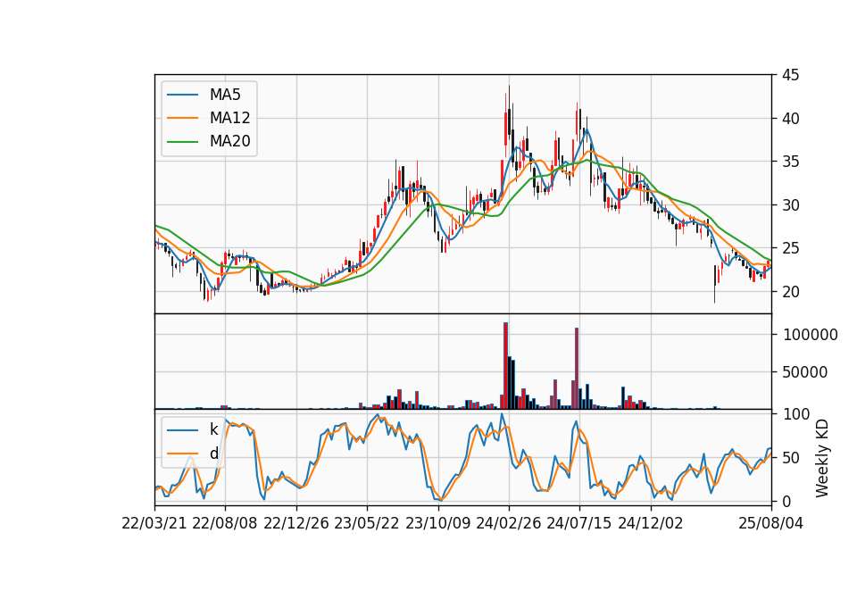Click the tallest volume bar near 24/02/26
Image resolution: width=857 pixels, height=616 pixels.
pyautogui.click(x=505, y=366)
